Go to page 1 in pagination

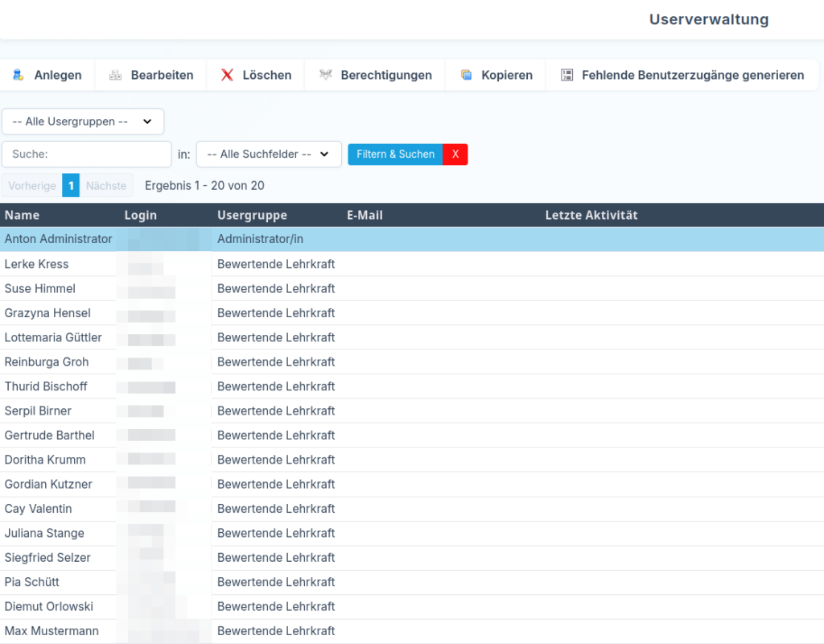pyautogui.click(x=71, y=186)
